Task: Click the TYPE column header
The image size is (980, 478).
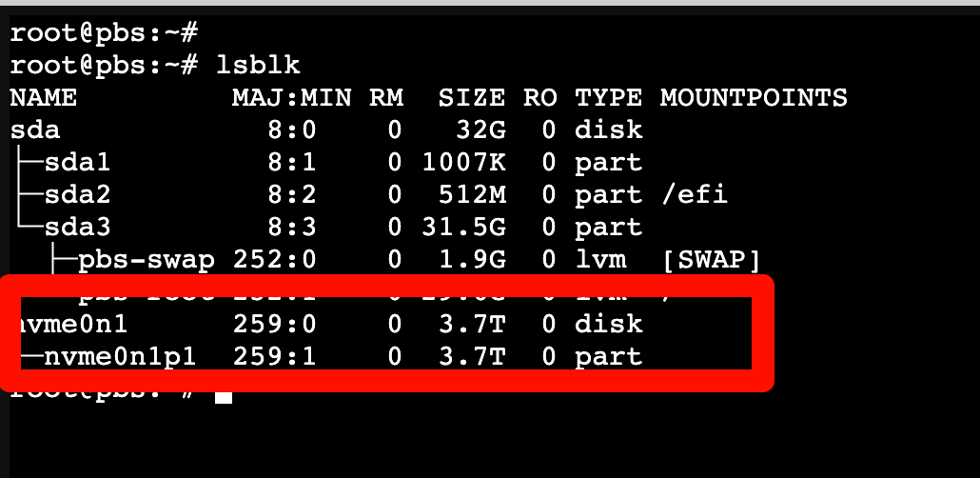Action: pos(608,97)
